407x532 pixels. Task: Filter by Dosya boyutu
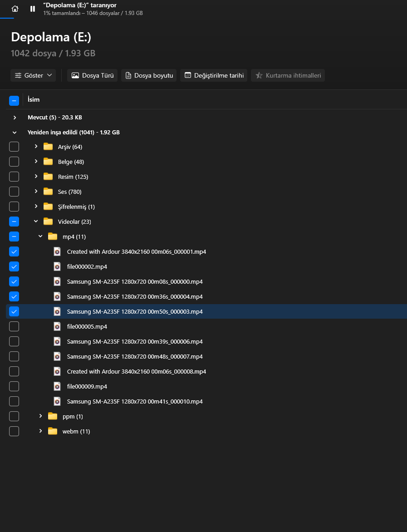point(149,75)
